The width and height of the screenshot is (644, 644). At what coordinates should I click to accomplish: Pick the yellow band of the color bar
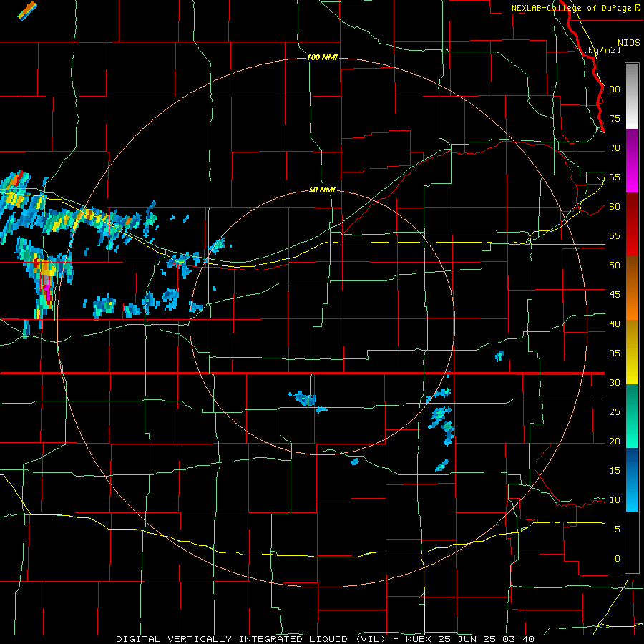pyautogui.click(x=632, y=352)
